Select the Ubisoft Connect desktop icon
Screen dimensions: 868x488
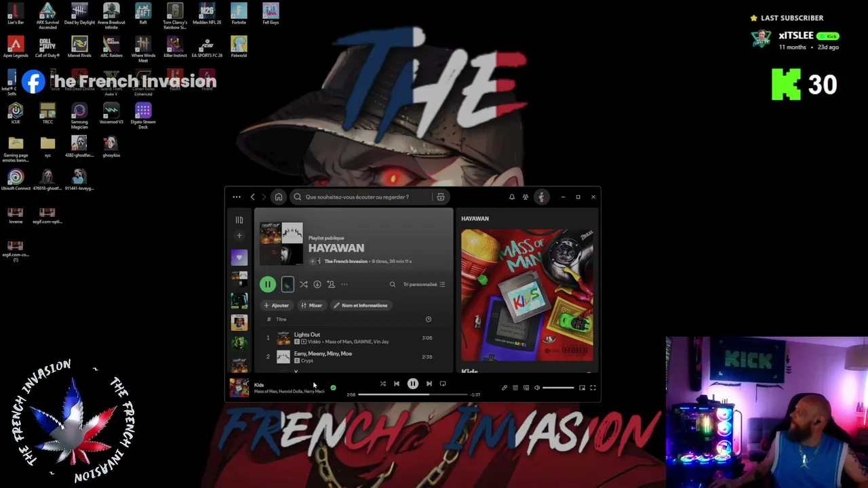coord(16,180)
